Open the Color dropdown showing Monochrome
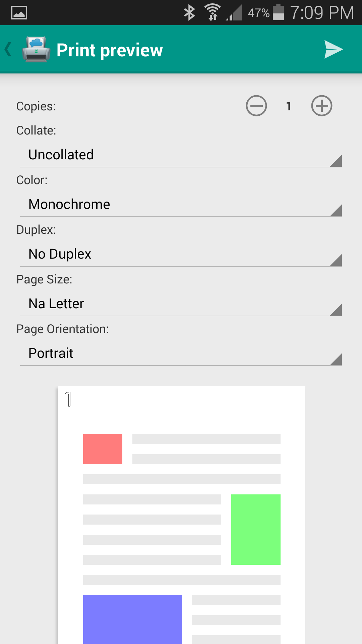 [x=181, y=205]
